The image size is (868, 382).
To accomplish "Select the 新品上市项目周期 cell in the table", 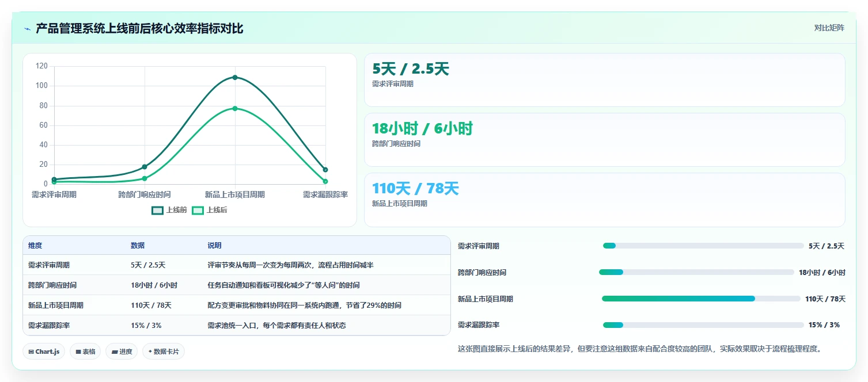I will click(x=56, y=305).
